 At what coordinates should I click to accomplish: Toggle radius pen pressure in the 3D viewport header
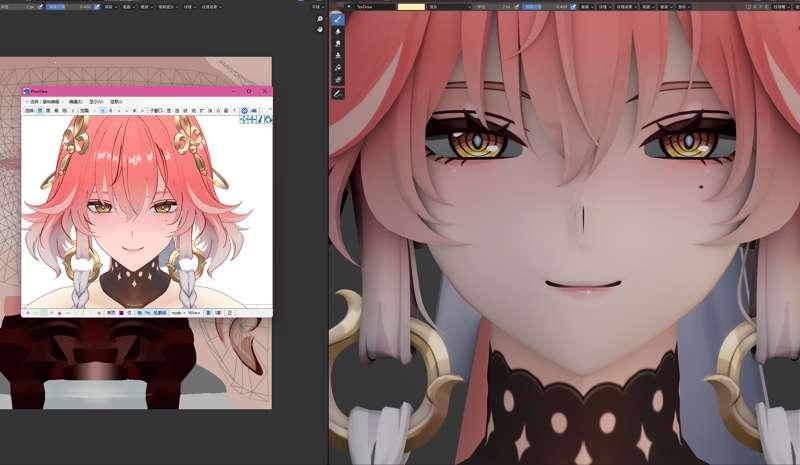click(x=516, y=7)
